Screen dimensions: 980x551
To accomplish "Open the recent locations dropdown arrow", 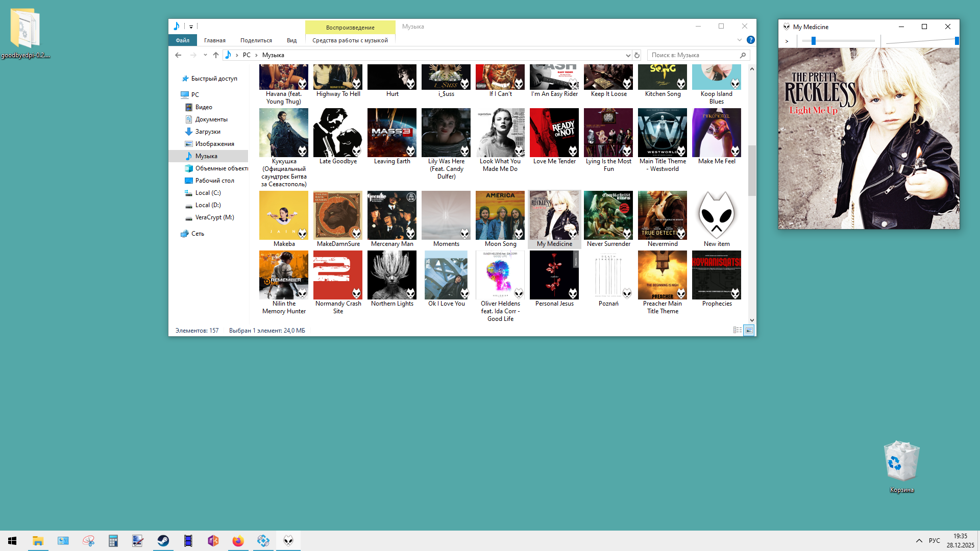I will [x=205, y=55].
